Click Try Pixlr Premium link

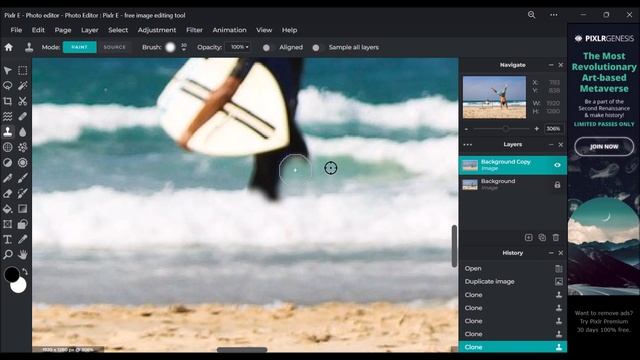coord(604,321)
